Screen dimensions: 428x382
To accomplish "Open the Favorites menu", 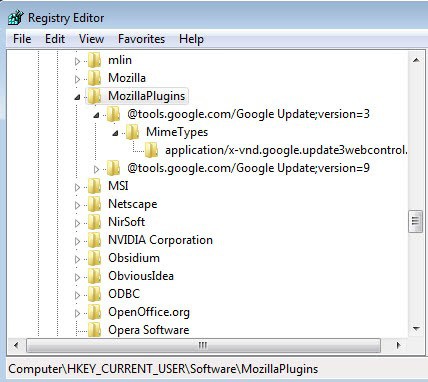I will point(141,39).
